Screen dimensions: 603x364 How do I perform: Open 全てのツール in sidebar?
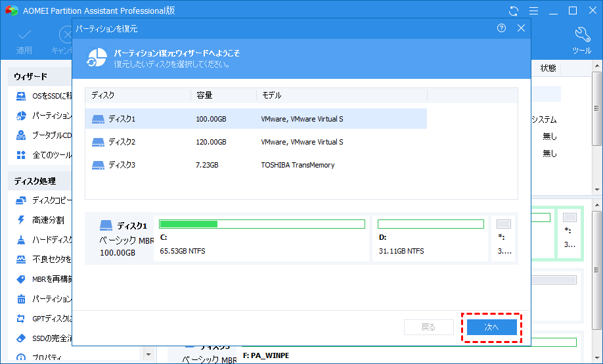point(43,155)
